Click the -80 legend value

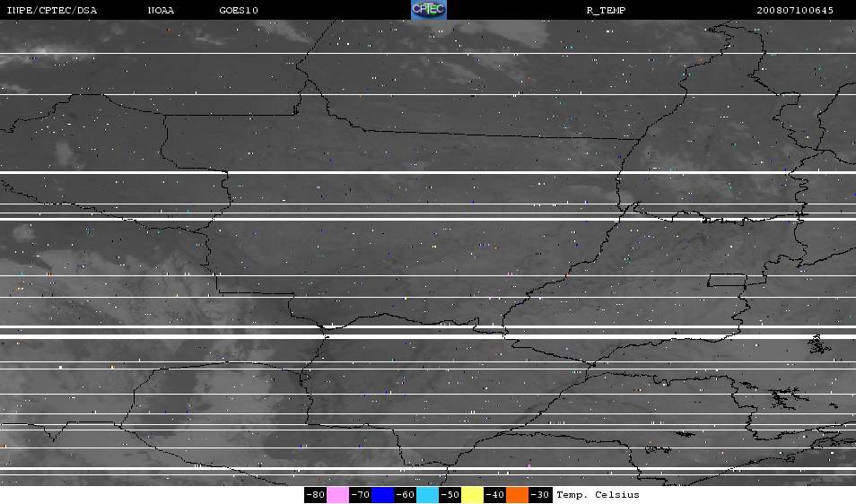tap(316, 495)
